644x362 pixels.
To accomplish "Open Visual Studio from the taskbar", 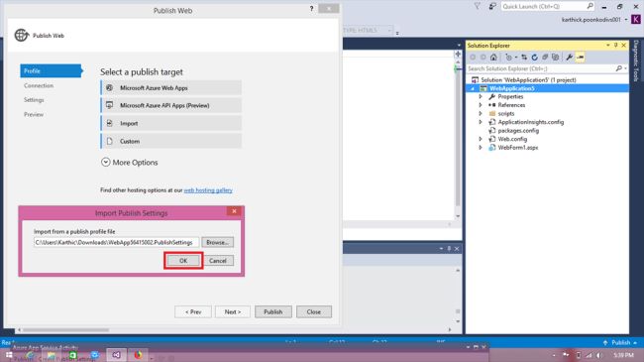I will pos(116,355).
